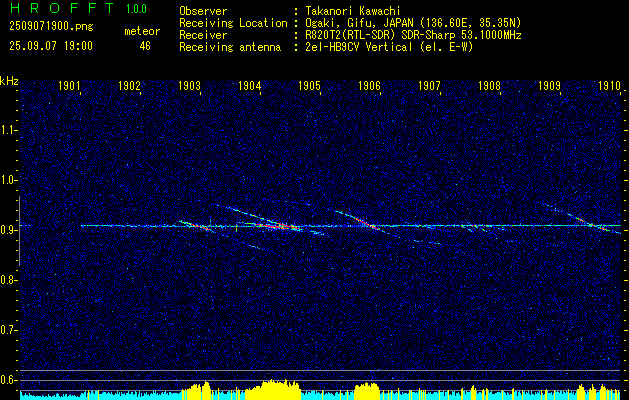The image size is (629, 400).
Task: Click the meteor count value 46
Action: point(145,46)
